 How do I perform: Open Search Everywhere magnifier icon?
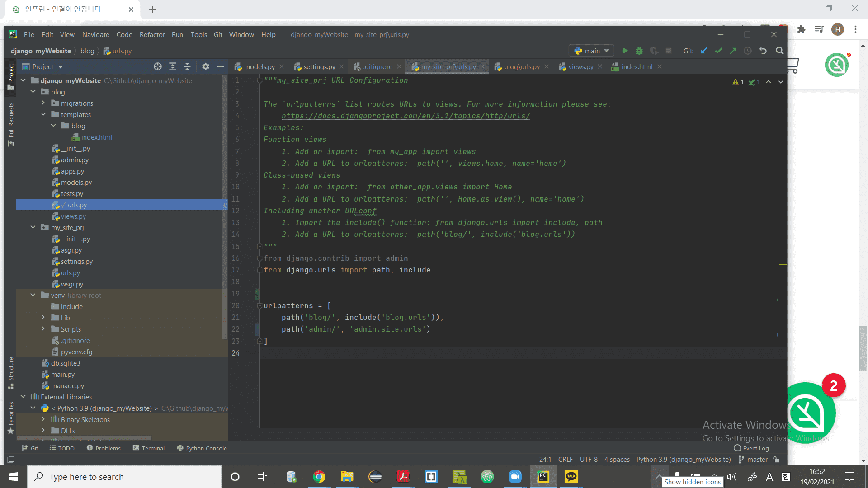click(779, 51)
